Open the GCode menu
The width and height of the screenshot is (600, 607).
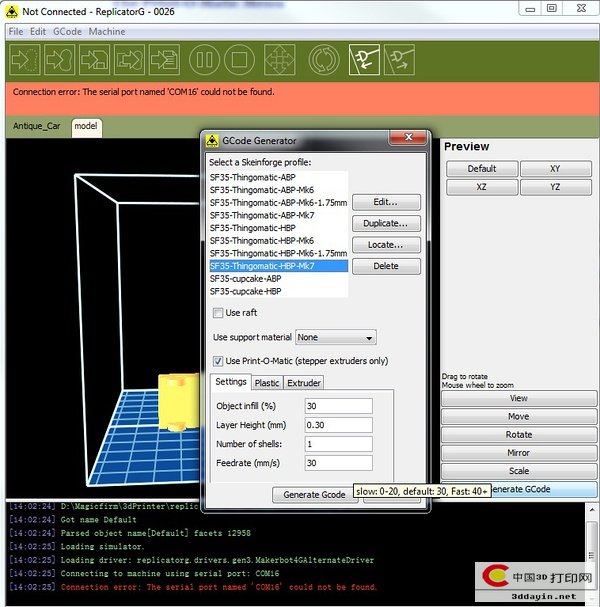coord(67,32)
